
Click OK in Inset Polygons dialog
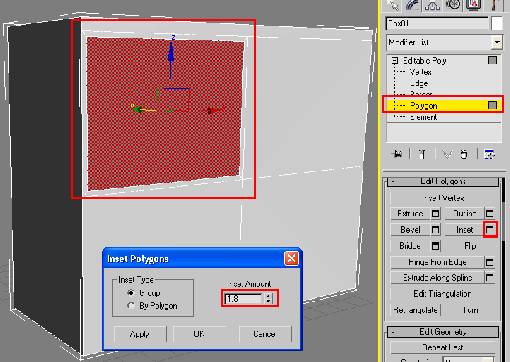point(199,334)
